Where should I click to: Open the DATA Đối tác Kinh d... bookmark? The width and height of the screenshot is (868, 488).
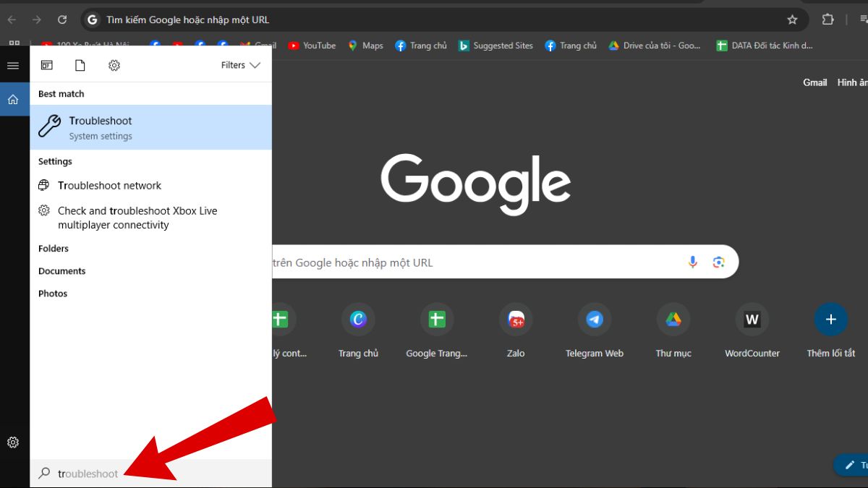(765, 46)
